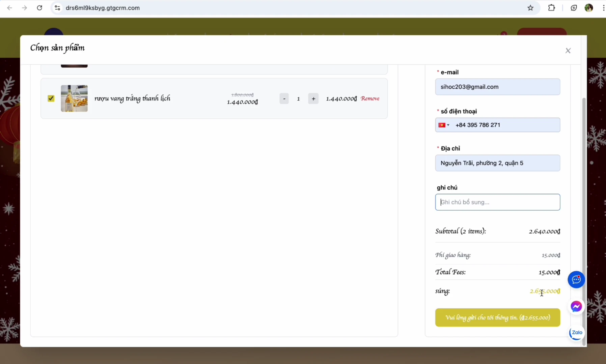This screenshot has width=606, height=364.
Task: Click the site information icon in address bar
Action: (57, 8)
